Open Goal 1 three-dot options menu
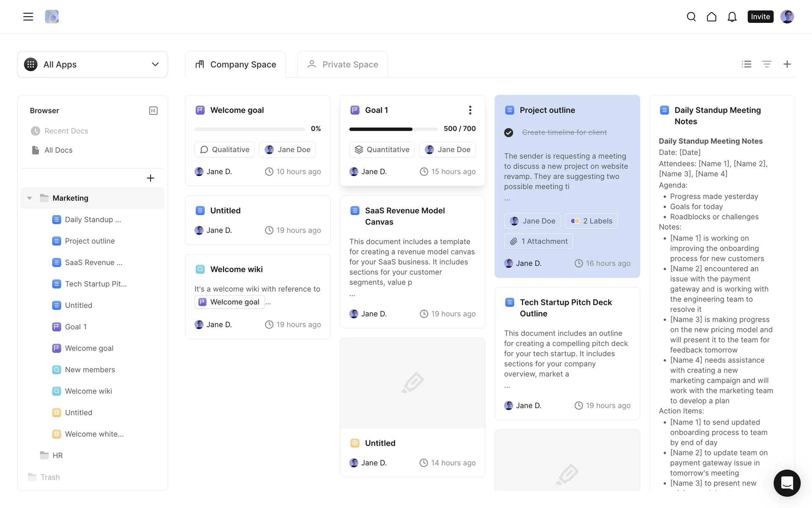The width and height of the screenshot is (812, 508). [470, 110]
